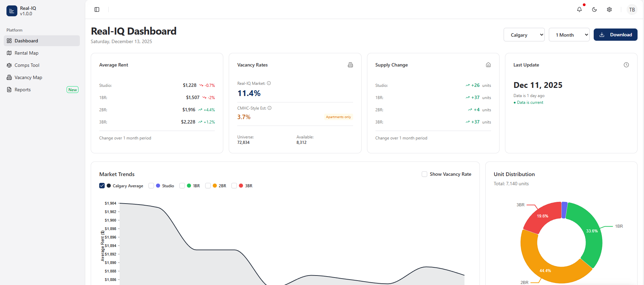Check Show Vacancy Rate box
The width and height of the screenshot is (644, 285).
[x=424, y=174]
